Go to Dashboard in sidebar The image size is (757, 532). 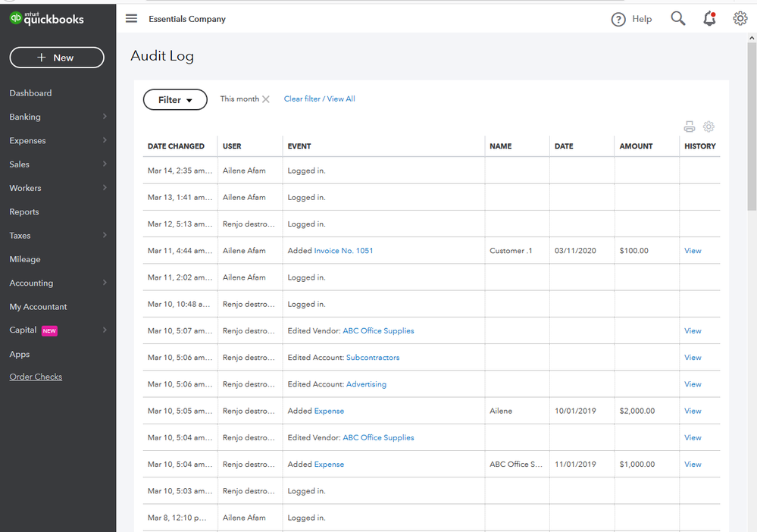point(30,93)
